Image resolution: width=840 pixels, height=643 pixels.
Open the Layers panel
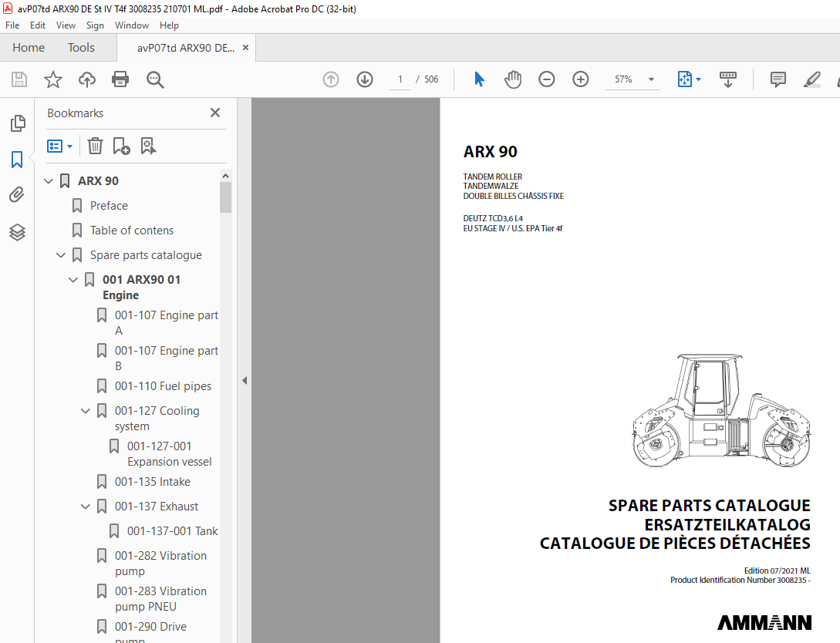tap(17, 232)
